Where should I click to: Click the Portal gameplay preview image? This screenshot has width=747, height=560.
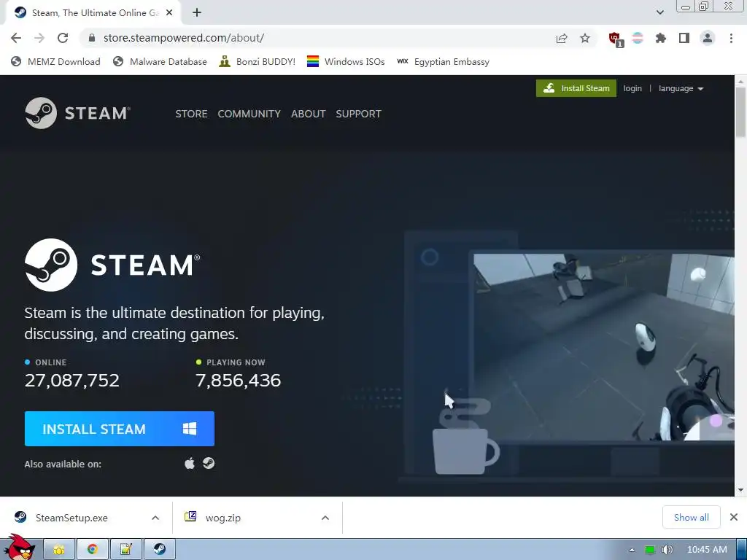point(603,346)
